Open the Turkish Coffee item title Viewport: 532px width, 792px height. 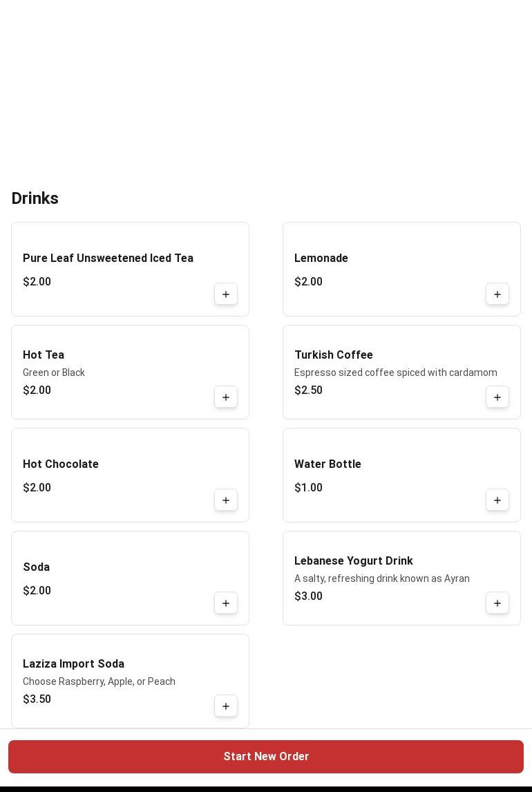point(333,355)
